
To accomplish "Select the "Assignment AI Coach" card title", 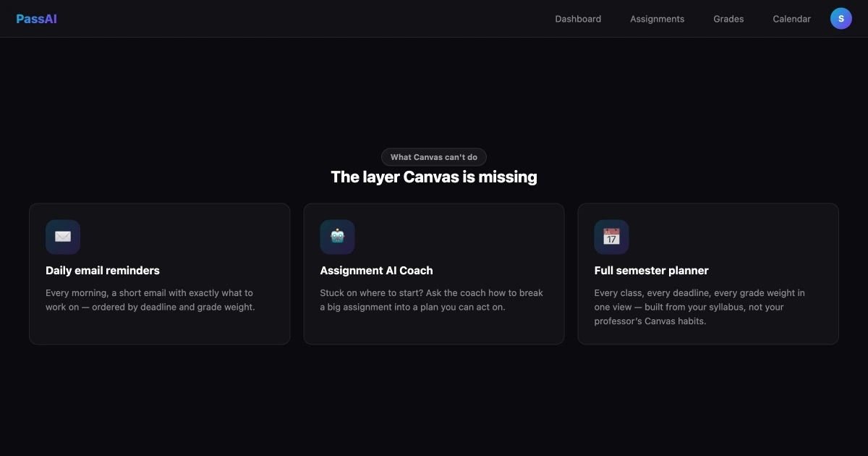I will click(376, 271).
